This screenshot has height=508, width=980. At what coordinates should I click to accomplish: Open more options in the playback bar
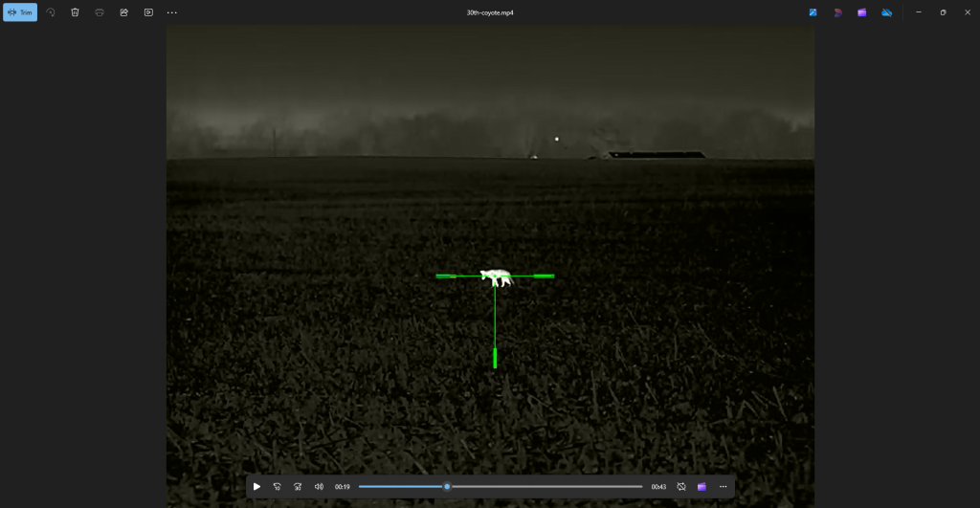[x=723, y=487]
